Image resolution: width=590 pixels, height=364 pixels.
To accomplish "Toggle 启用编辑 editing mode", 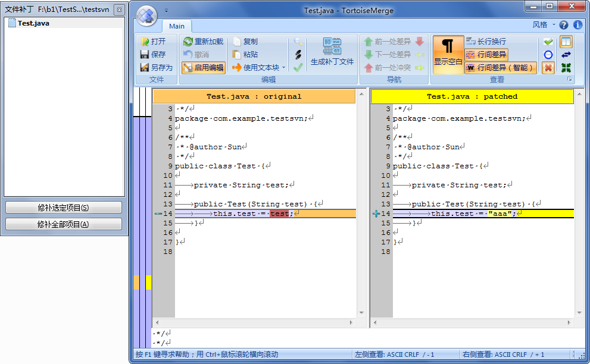I will coord(204,68).
